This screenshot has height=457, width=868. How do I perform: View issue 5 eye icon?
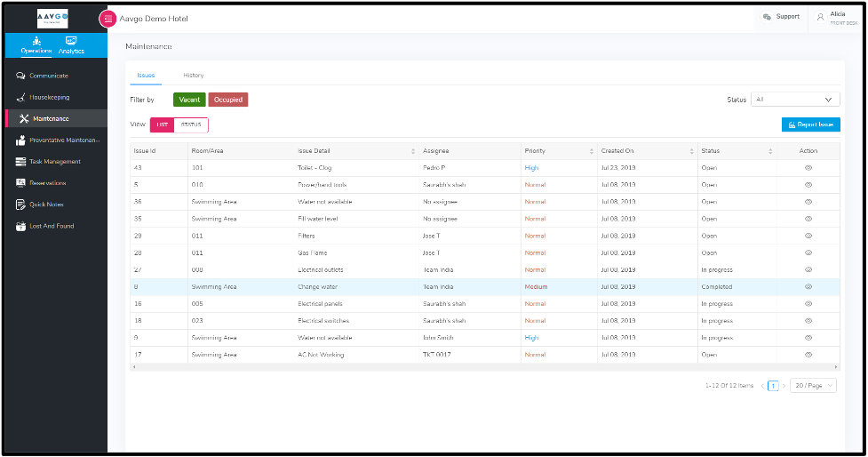808,185
